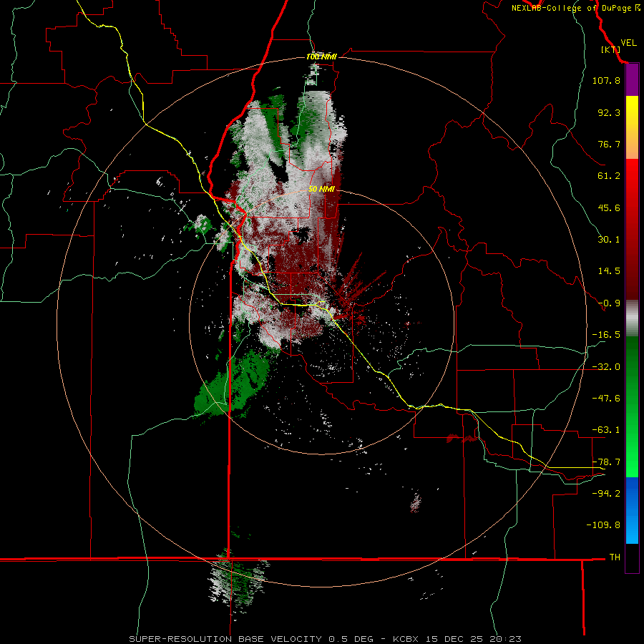This screenshot has width=644, height=644.
Task: Click the 107.8 velocity scale value
Action: point(606,80)
